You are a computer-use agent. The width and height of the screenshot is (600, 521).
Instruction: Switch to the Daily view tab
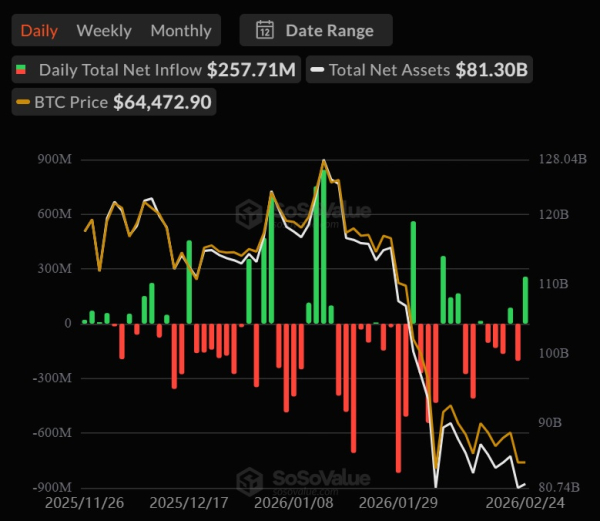coord(39,30)
